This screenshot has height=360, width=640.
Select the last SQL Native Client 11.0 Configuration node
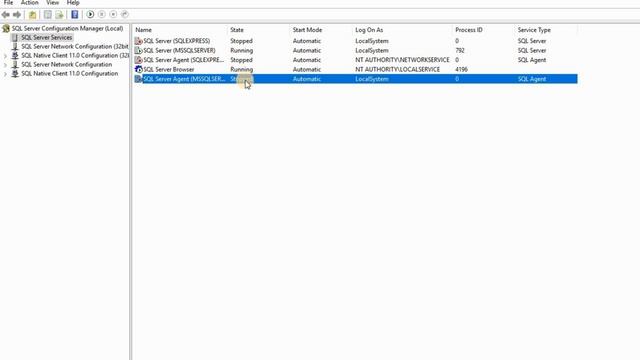pos(69,73)
